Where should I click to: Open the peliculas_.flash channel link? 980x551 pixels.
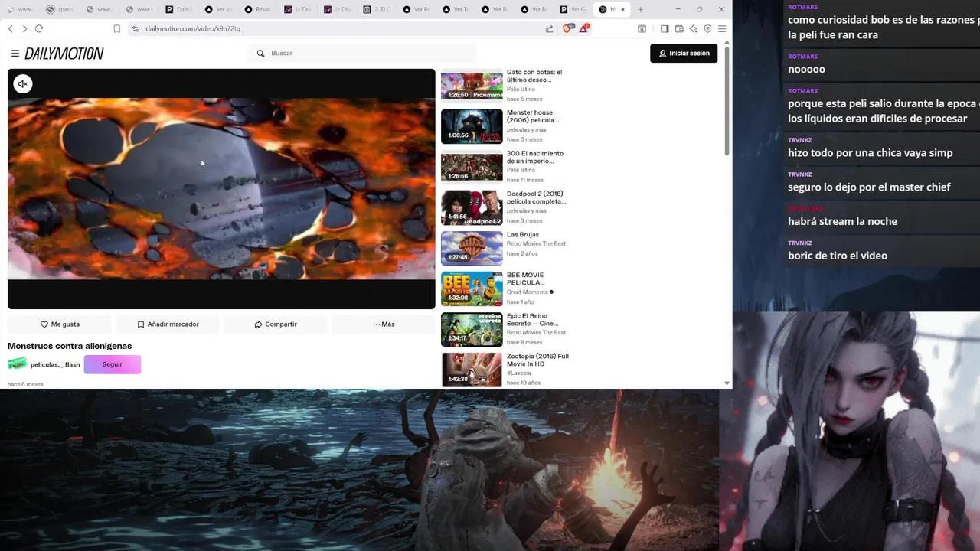[55, 364]
